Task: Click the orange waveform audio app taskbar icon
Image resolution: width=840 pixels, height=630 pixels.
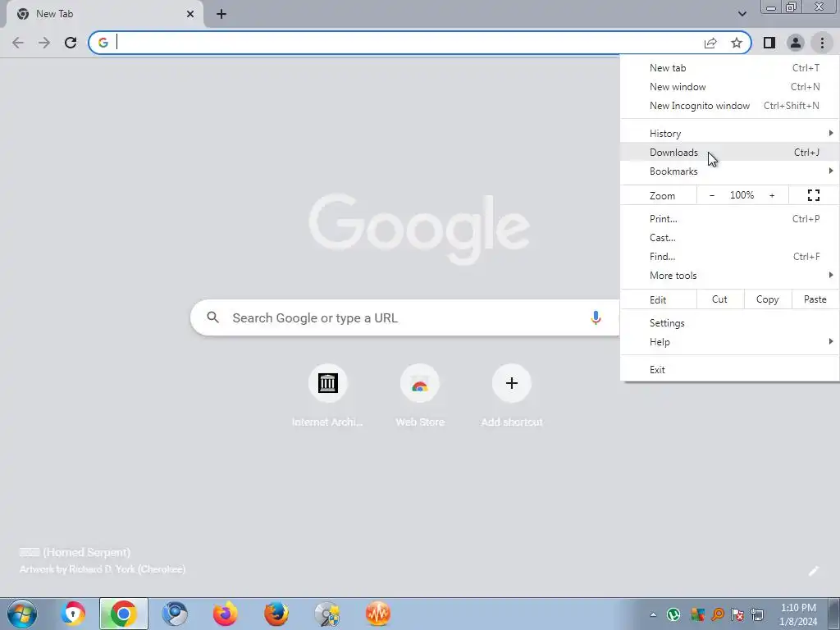Action: (377, 614)
